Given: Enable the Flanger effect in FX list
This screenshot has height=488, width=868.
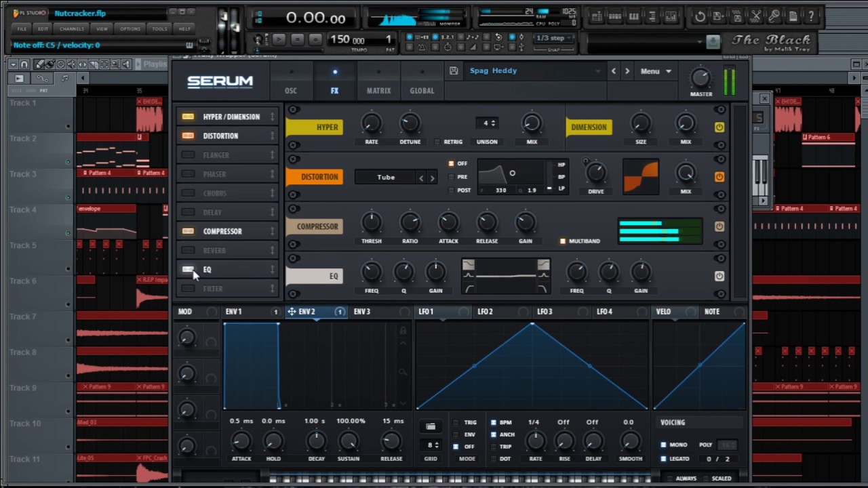Looking at the screenshot, I should point(188,155).
